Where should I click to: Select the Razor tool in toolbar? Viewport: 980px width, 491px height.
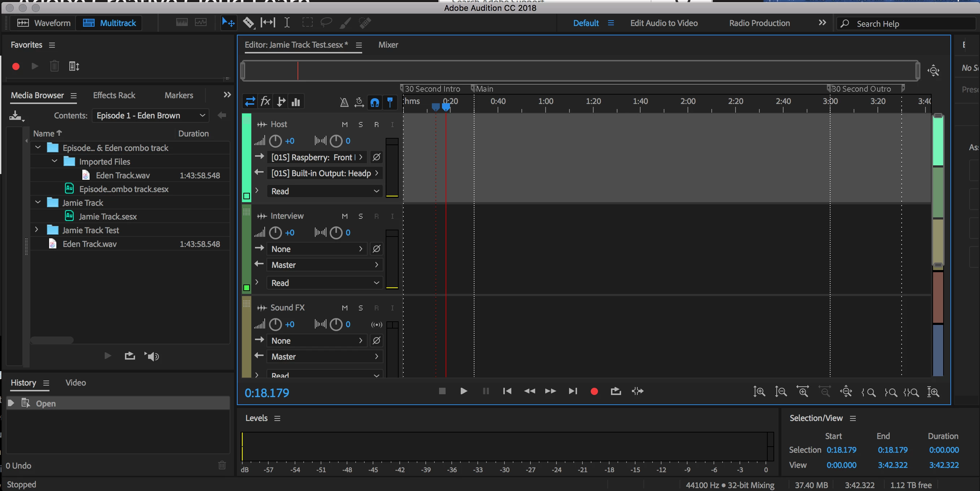[x=248, y=23]
